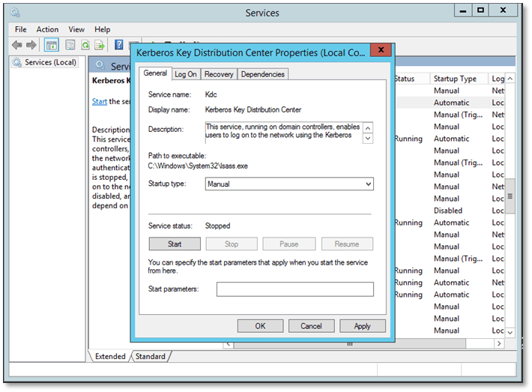Switch to the Log On tab
Screen dimensions: 532x392
[186, 74]
